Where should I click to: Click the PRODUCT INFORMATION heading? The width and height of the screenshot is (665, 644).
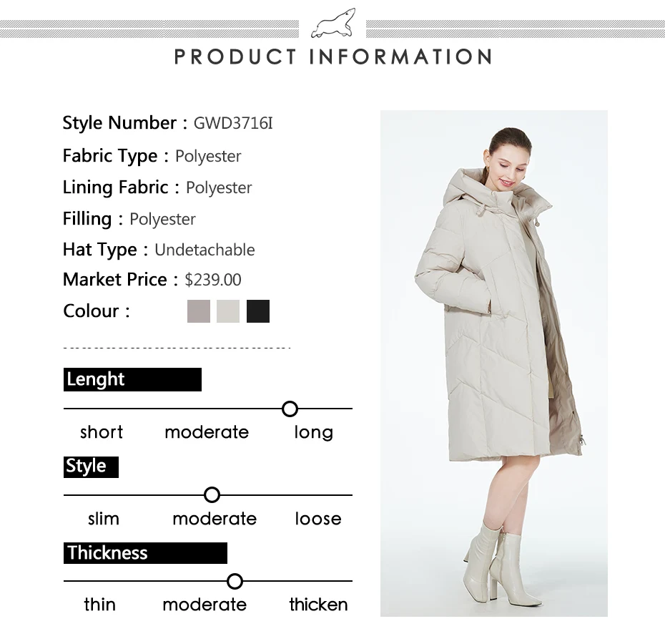(333, 57)
